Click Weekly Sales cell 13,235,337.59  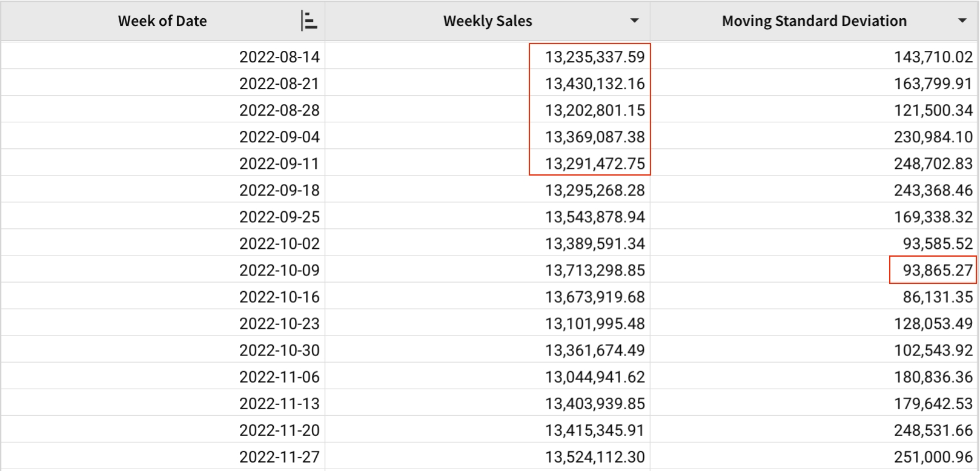(x=594, y=57)
